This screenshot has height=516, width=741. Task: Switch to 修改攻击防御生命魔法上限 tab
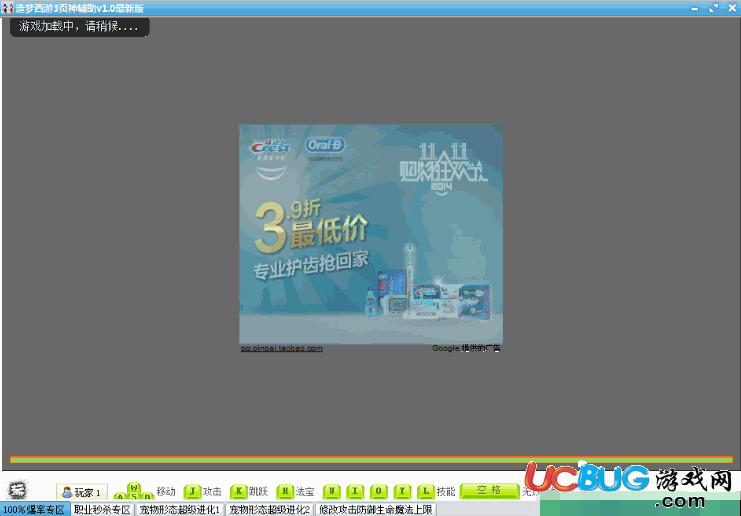[376, 509]
